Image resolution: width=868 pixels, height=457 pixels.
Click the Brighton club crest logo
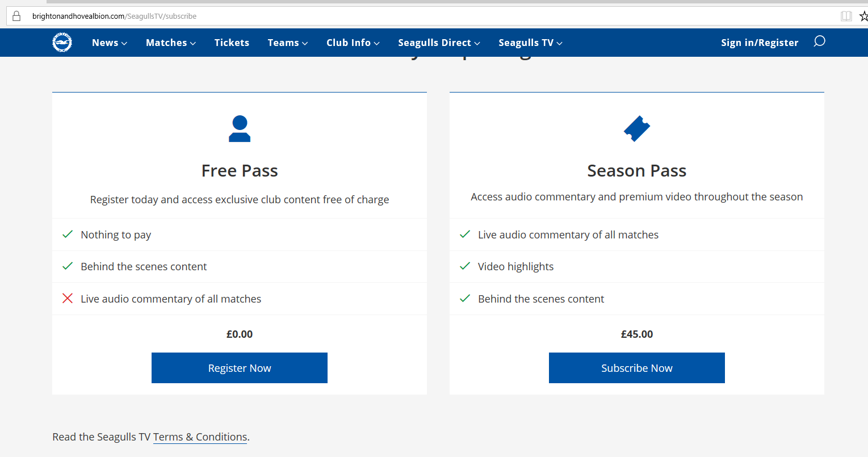click(62, 43)
